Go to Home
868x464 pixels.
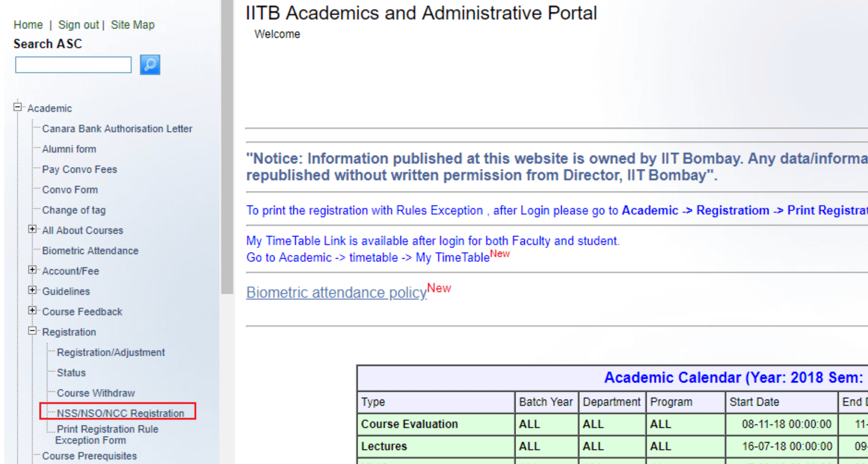point(28,25)
